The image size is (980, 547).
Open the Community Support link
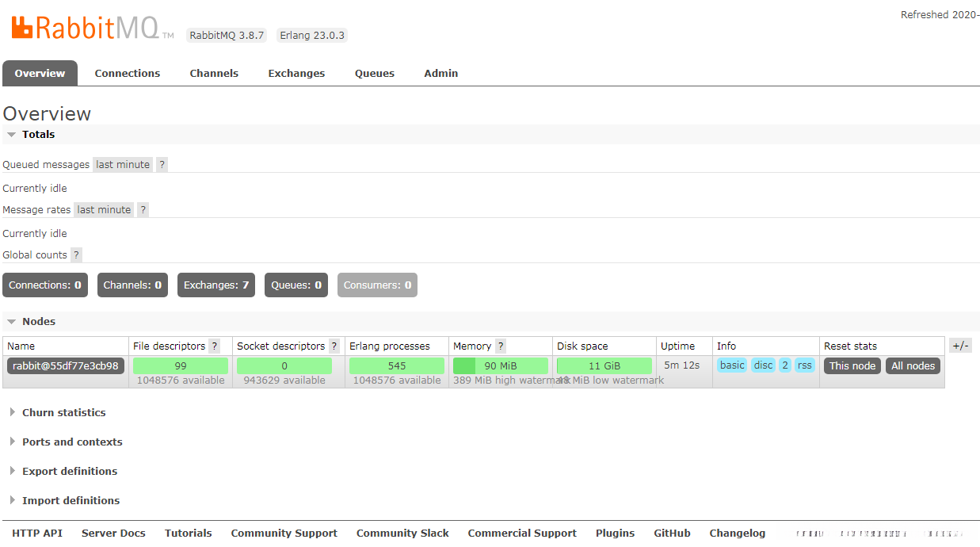(x=284, y=534)
